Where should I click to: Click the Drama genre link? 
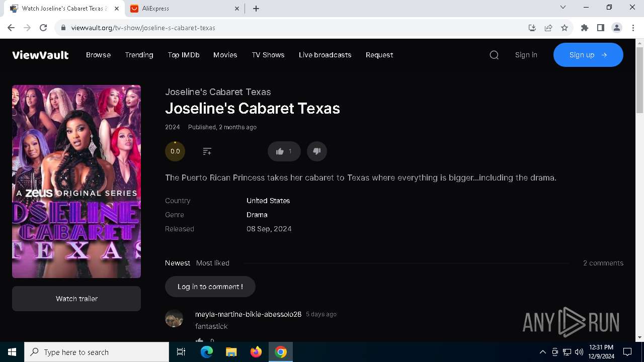(x=257, y=215)
